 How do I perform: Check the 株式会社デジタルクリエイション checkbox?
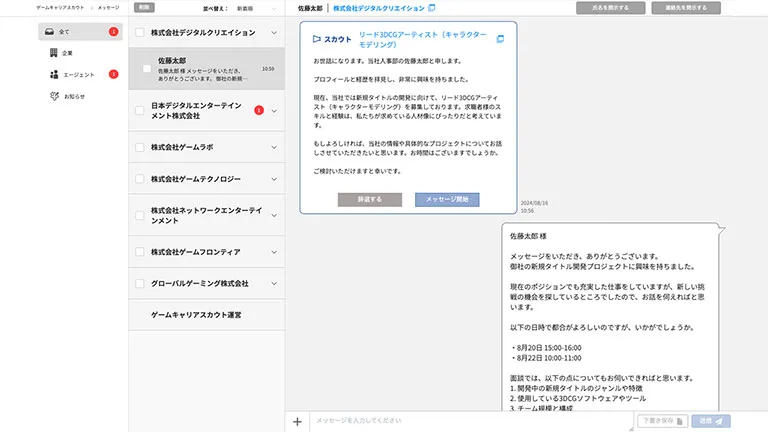tap(140, 32)
